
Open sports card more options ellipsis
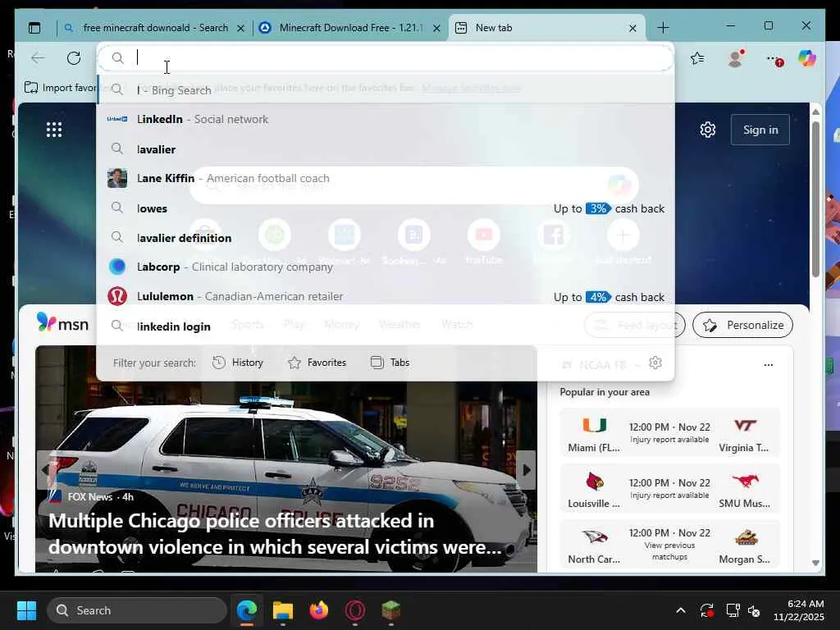[x=769, y=365]
